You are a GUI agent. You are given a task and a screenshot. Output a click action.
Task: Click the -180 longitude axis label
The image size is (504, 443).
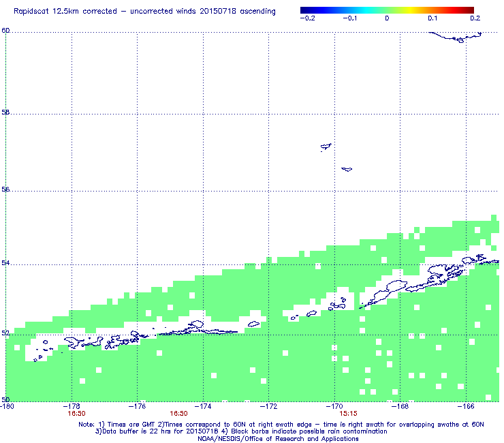coord(7,406)
